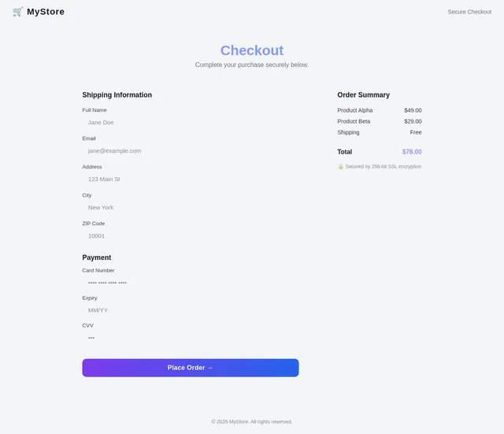504x434 pixels.
Task: Click the lock icon beside SSL encryption
Action: pos(341,166)
